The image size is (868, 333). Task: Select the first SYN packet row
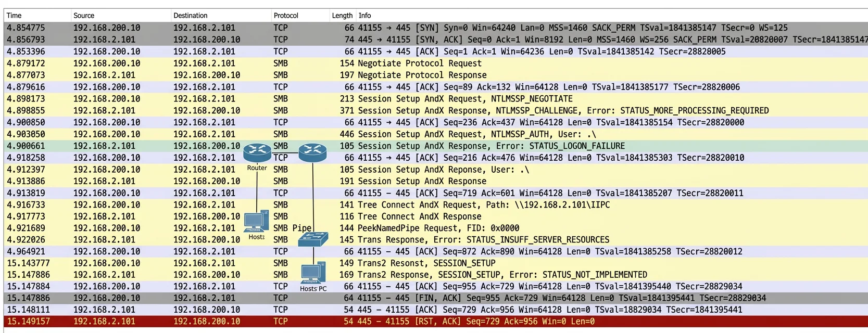(x=436, y=28)
